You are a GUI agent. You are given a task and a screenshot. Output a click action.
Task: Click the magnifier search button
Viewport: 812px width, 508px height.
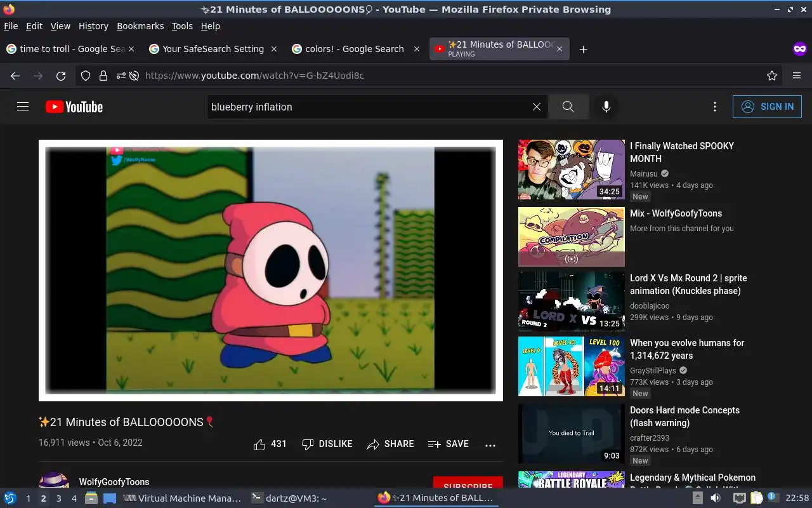[568, 107]
